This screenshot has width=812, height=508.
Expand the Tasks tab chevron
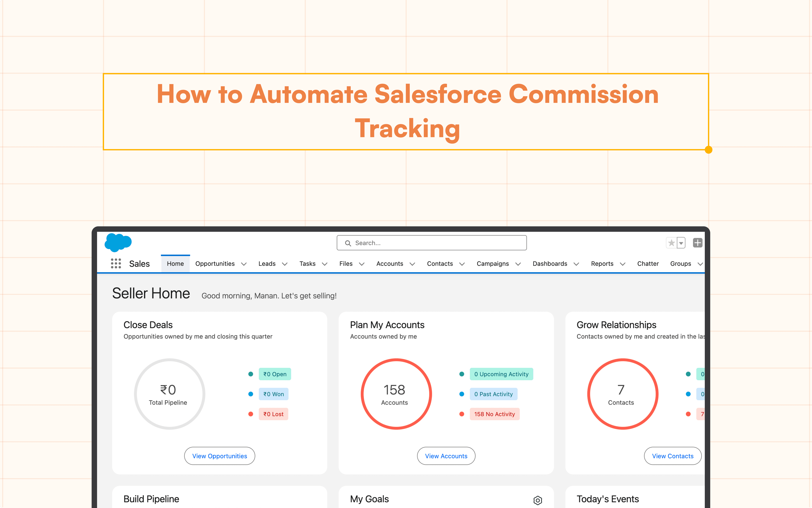(324, 264)
